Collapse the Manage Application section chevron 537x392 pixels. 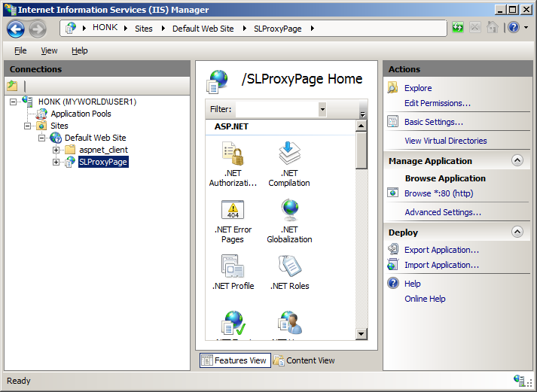click(517, 160)
